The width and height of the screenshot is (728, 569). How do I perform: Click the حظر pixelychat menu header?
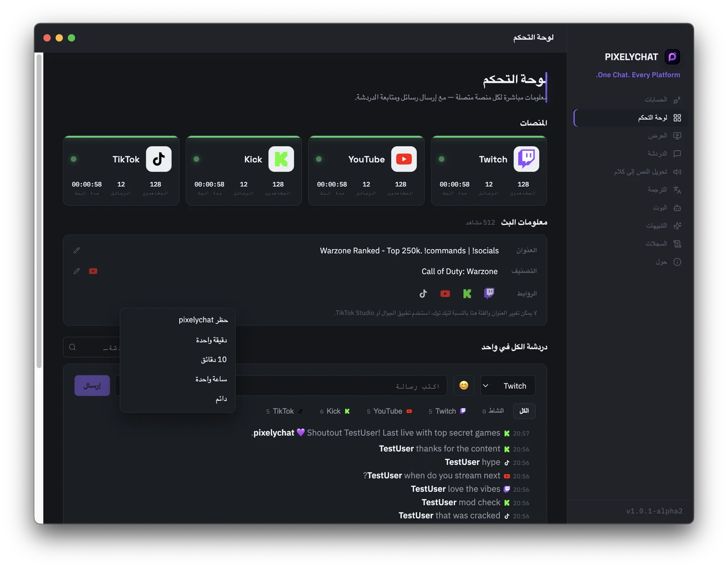203,320
